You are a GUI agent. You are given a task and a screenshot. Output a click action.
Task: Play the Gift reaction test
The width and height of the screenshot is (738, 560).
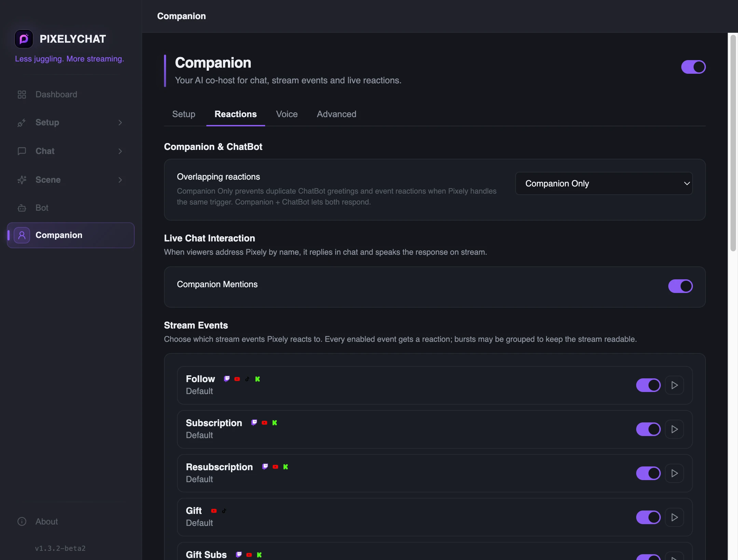click(674, 517)
